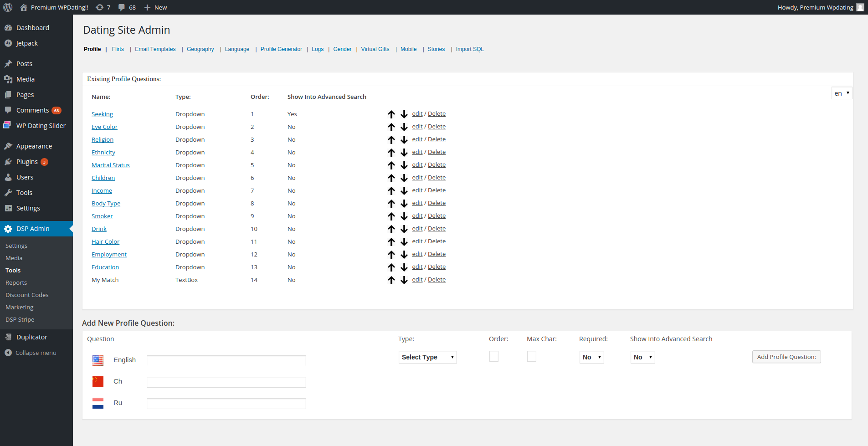Image resolution: width=868 pixels, height=446 pixels.
Task: Open the updates icon showing 7
Action: click(x=103, y=7)
